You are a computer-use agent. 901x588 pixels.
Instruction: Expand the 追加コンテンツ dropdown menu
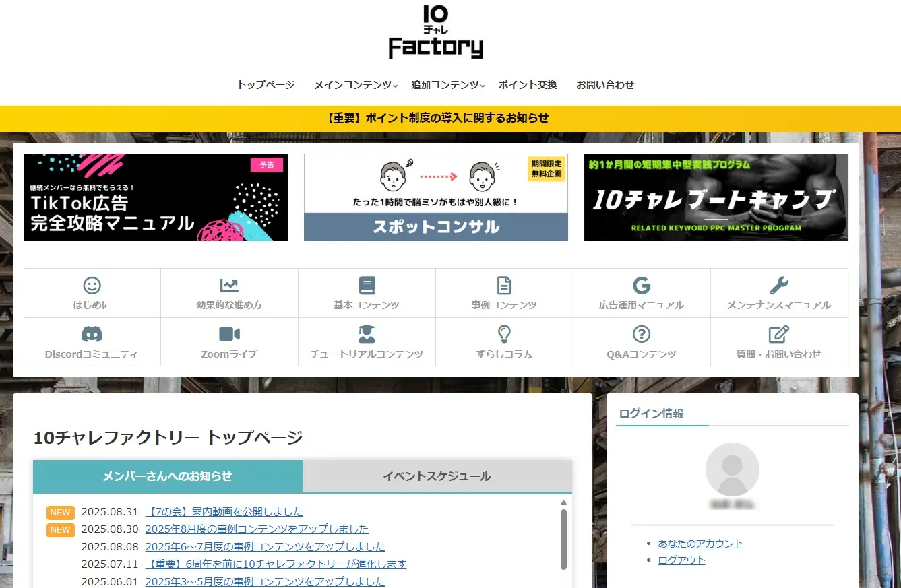447,85
